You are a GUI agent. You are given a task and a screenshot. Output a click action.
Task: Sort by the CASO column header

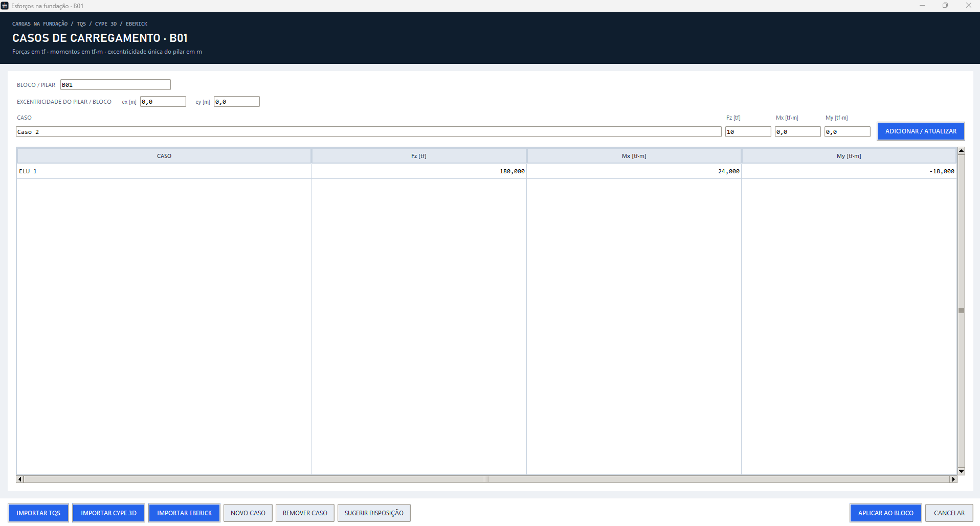click(x=164, y=156)
